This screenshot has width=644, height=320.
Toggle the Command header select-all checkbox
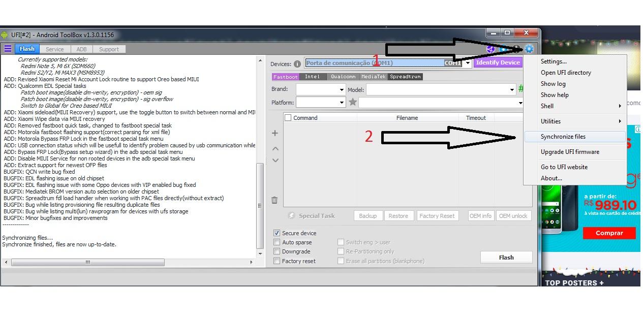(288, 118)
